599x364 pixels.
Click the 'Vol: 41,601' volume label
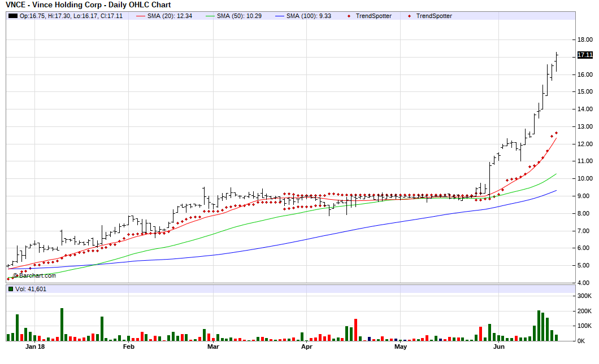point(31,289)
